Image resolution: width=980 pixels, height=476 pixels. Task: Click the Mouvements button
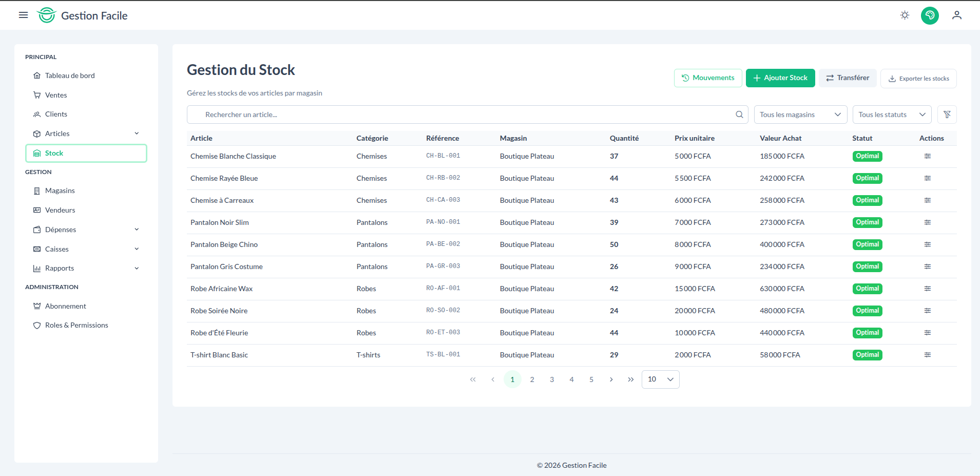click(x=708, y=78)
